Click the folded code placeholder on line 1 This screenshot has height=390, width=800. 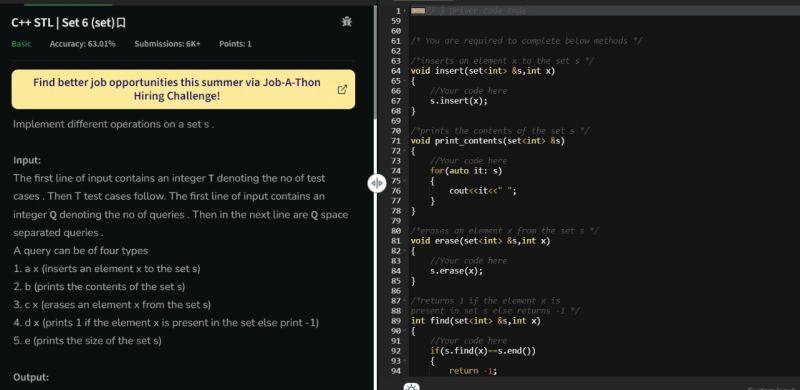418,11
